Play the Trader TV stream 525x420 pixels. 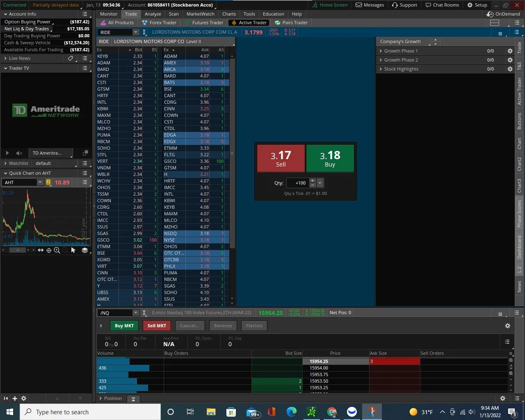pyautogui.click(x=7, y=153)
